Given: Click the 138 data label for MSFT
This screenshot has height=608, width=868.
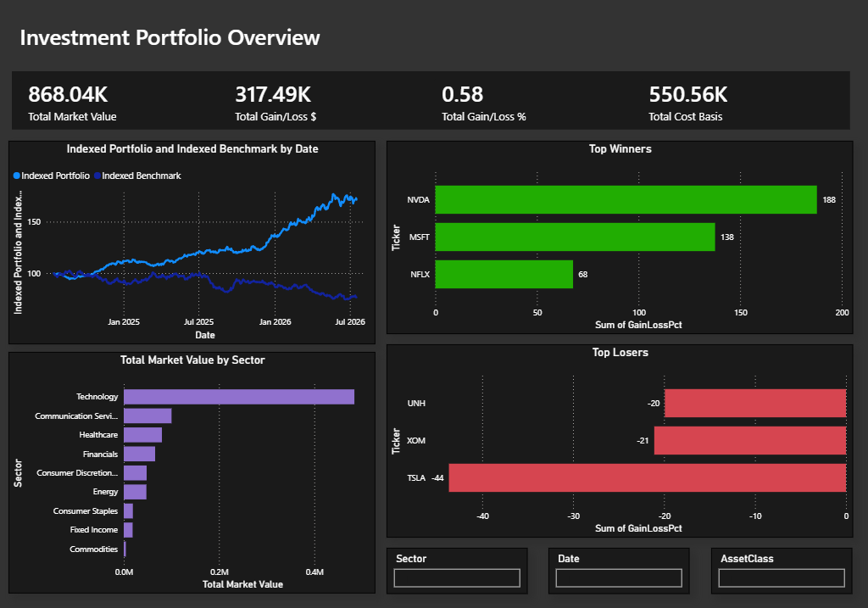Looking at the screenshot, I should [x=726, y=237].
